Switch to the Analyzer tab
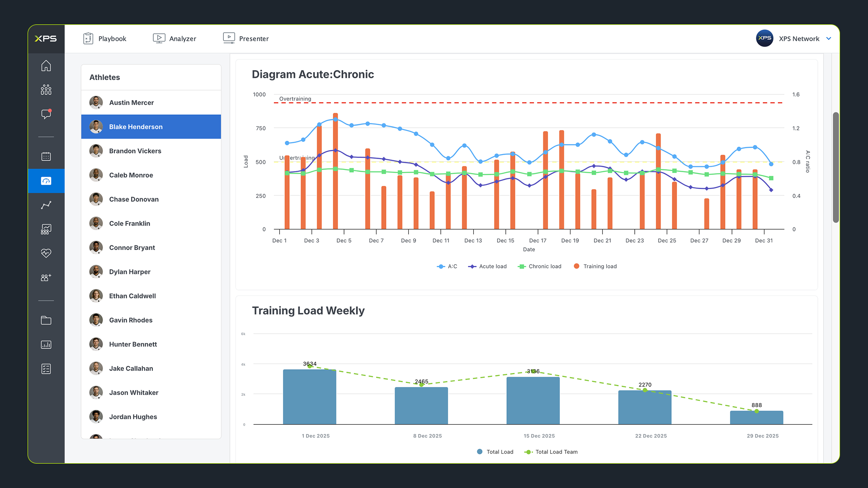Image resolution: width=868 pixels, height=488 pixels. [175, 38]
